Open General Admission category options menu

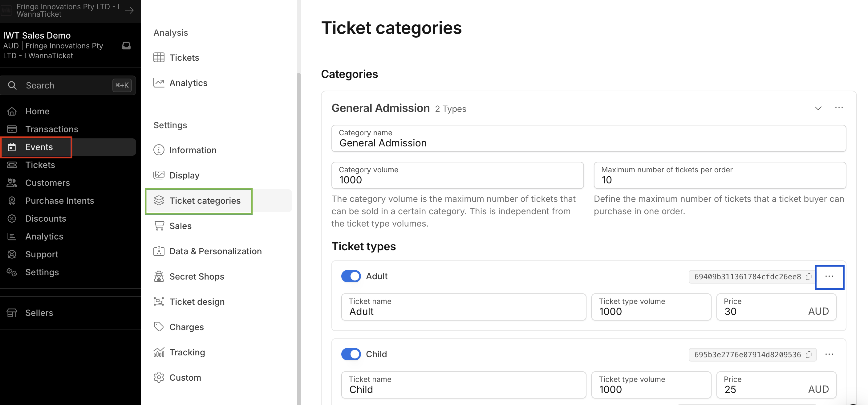coord(839,108)
